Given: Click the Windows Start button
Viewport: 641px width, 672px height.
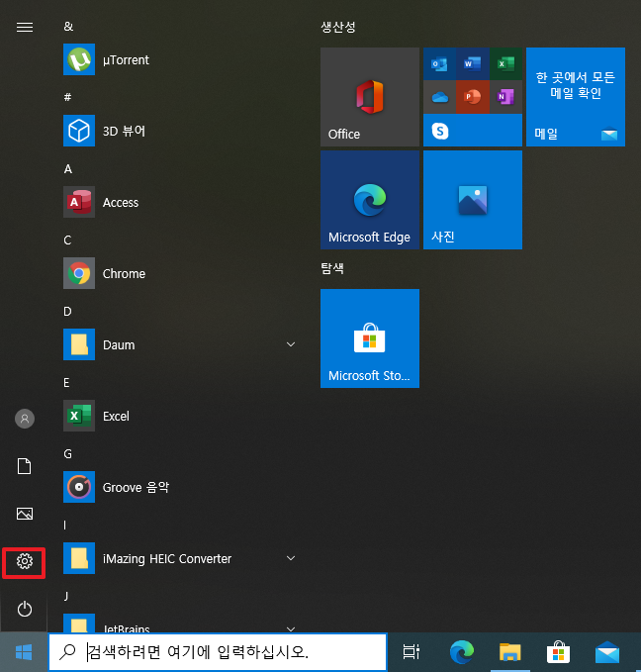Looking at the screenshot, I should click(x=24, y=652).
